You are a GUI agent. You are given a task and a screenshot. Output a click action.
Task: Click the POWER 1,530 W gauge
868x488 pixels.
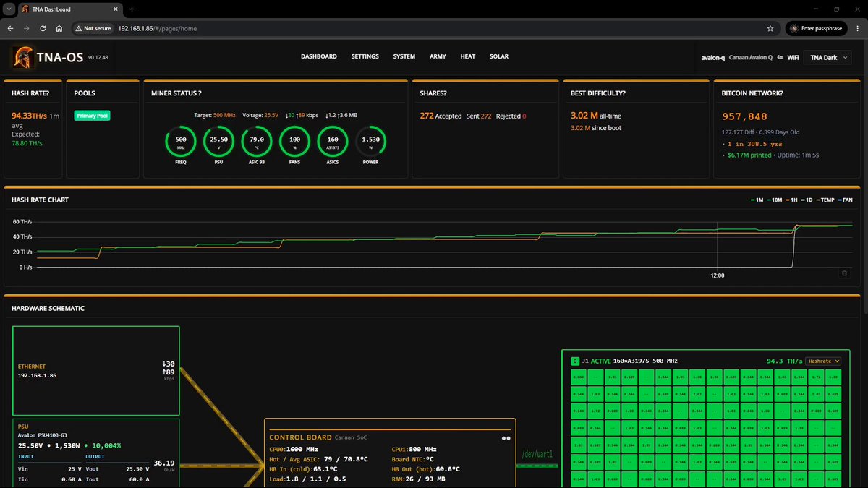(370, 142)
